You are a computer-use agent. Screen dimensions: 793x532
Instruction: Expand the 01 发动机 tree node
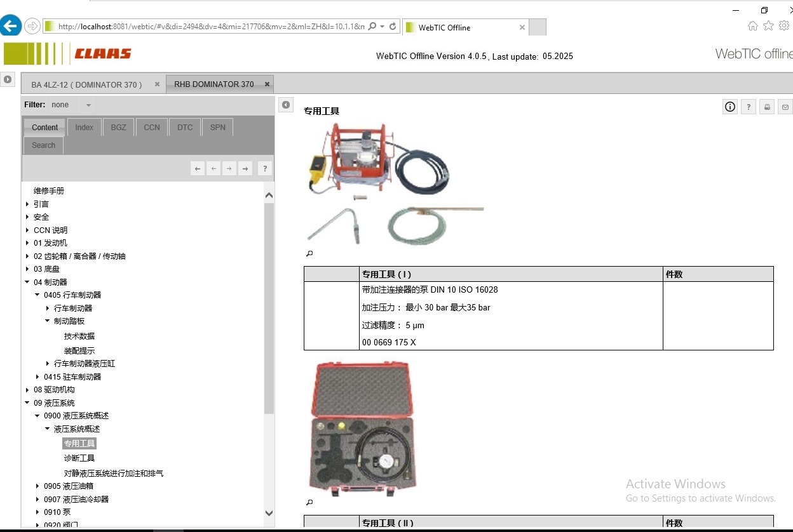pos(27,243)
